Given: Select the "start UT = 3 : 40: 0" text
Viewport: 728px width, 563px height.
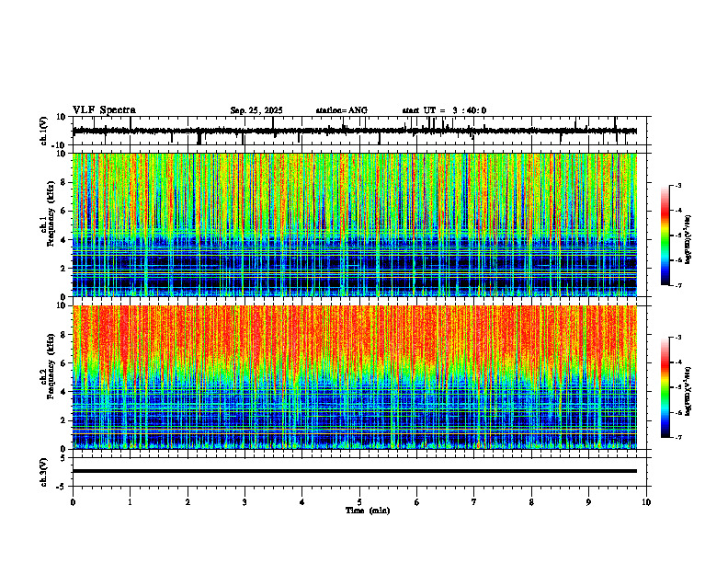Looking at the screenshot, I should (444, 110).
